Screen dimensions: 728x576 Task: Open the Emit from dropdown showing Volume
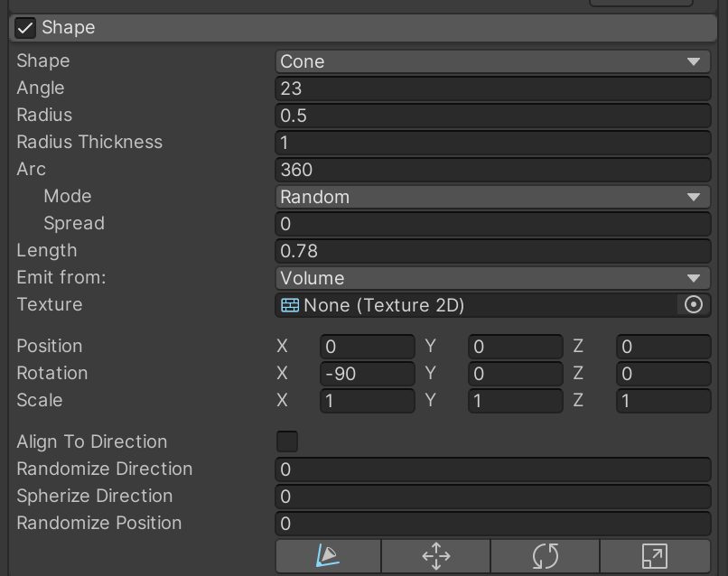click(492, 278)
